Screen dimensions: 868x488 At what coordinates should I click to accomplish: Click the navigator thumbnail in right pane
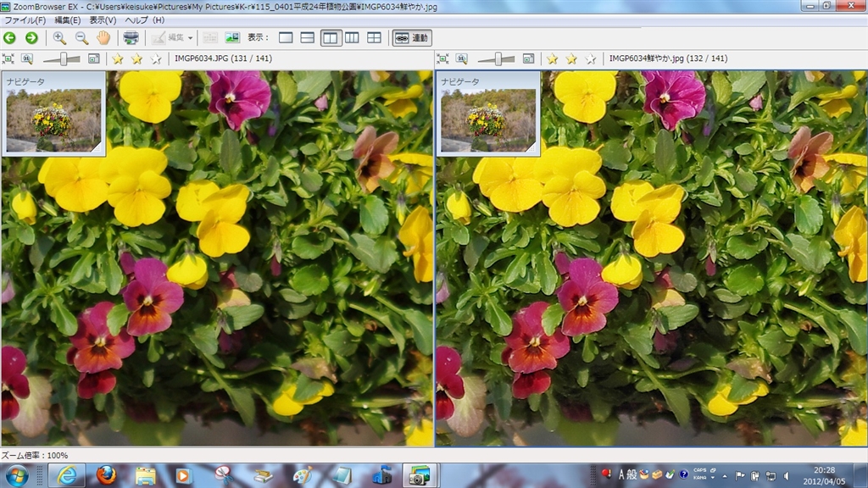pos(488,119)
